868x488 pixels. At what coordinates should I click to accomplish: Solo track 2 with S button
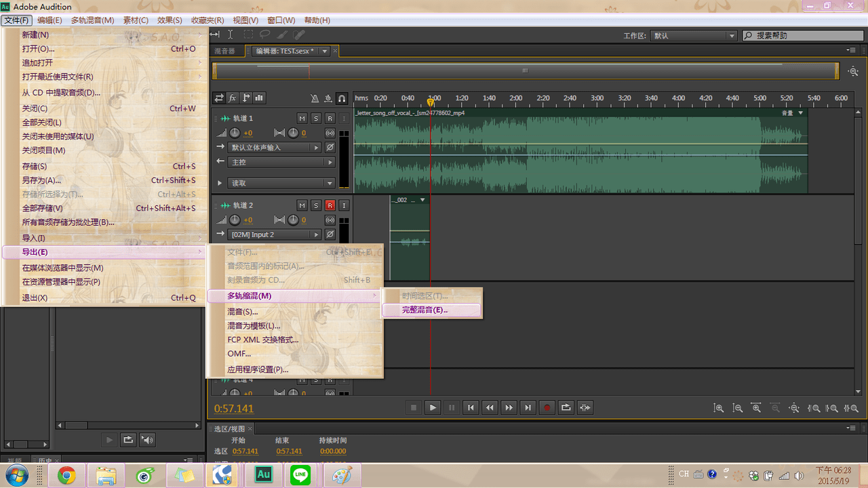pos(316,205)
